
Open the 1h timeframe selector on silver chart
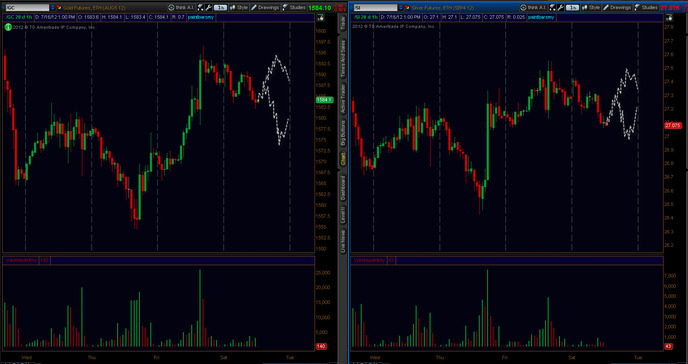572,7
